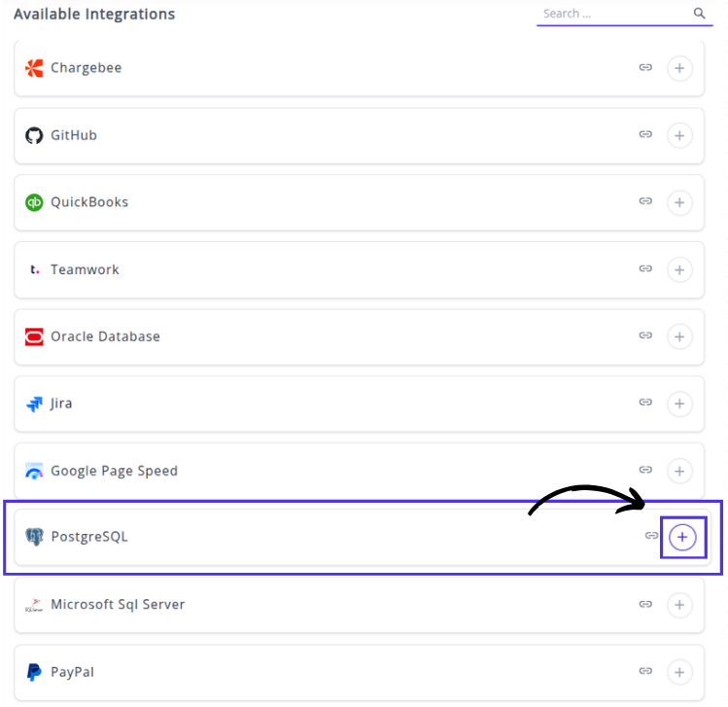Click the link icon for Teamwork
Screen dimensions: 728x707
(x=645, y=269)
